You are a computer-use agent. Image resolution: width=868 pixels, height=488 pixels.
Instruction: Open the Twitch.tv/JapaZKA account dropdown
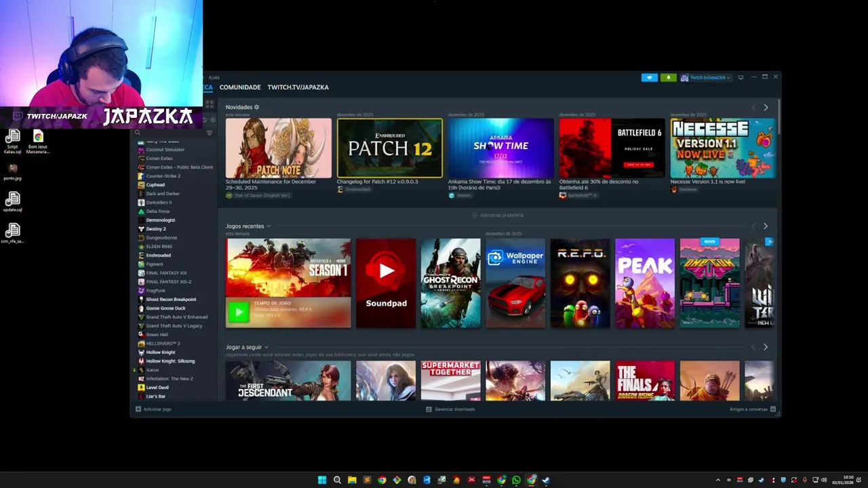pyautogui.click(x=705, y=77)
